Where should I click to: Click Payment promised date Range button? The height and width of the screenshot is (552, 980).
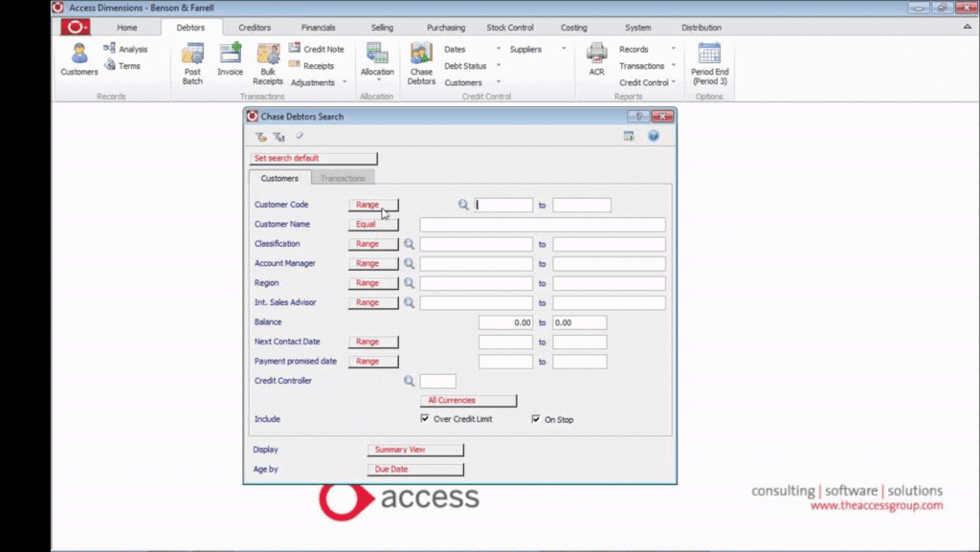[373, 362]
